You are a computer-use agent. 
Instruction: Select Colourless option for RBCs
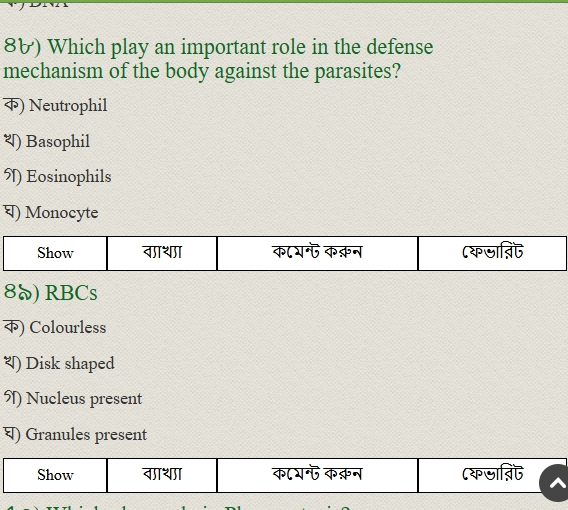tap(55, 327)
